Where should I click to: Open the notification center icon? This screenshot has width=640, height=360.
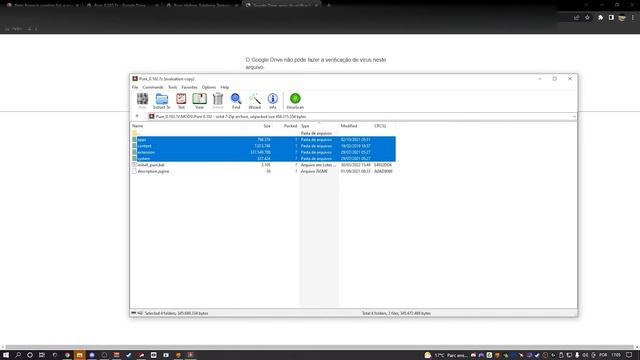[629, 355]
